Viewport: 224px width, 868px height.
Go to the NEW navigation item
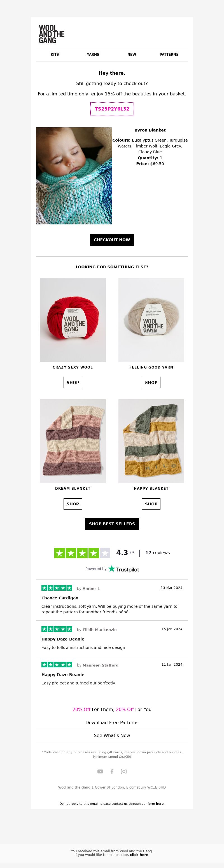coord(132,54)
